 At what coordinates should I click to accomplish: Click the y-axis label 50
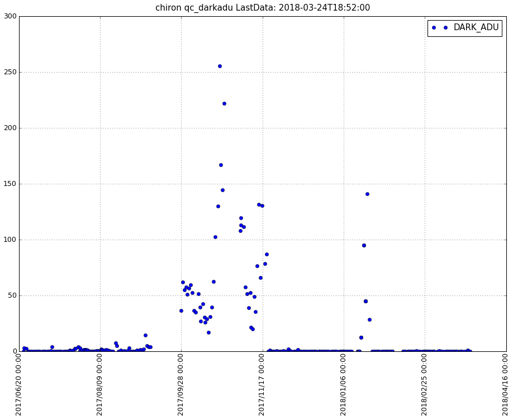12,295
